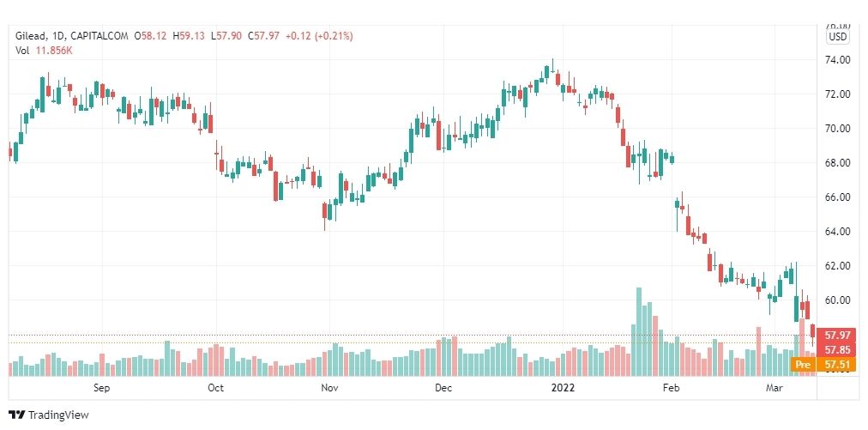Select the 57.97 current price label
Image resolution: width=868 pixels, height=430 pixels.
[837, 336]
